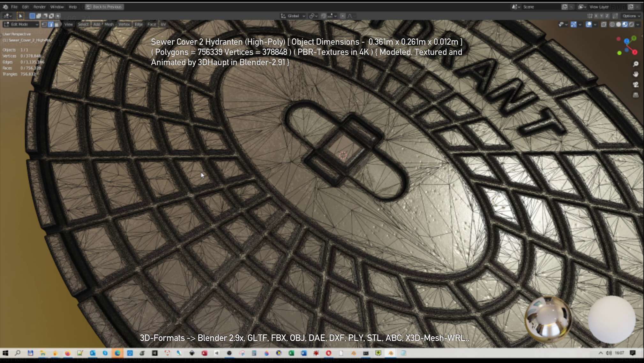Enable Face select mode
The width and height of the screenshot is (644, 363).
[x=56, y=24]
